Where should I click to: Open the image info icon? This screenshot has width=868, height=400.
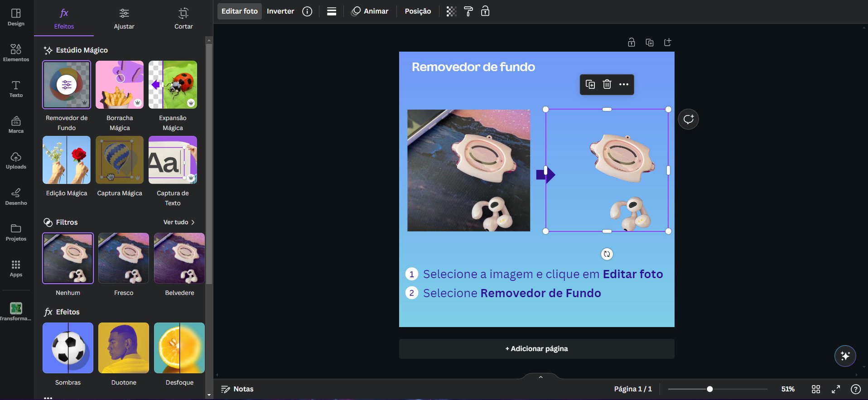pos(307,11)
